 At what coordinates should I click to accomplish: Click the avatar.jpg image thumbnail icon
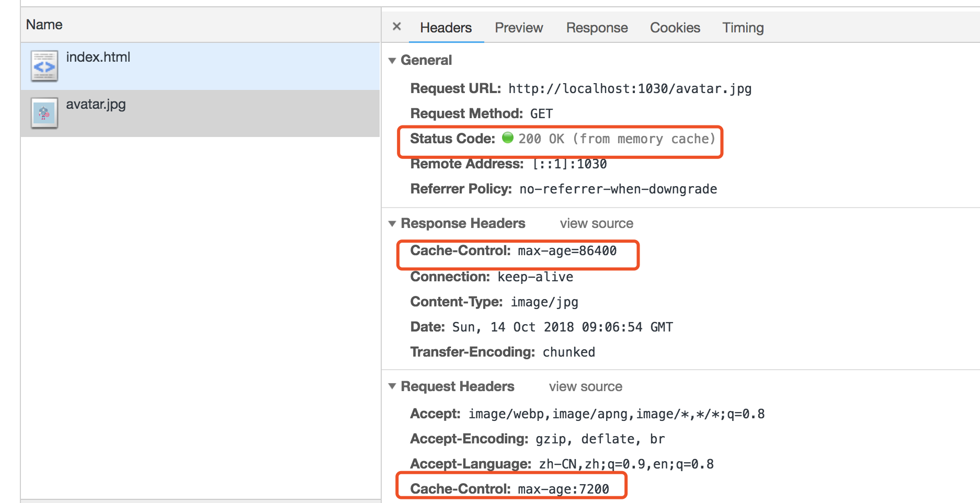pos(44,113)
